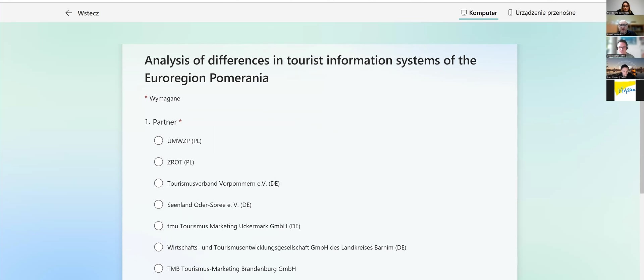
Task: Click the '1. Partner' question label
Action: click(163, 122)
